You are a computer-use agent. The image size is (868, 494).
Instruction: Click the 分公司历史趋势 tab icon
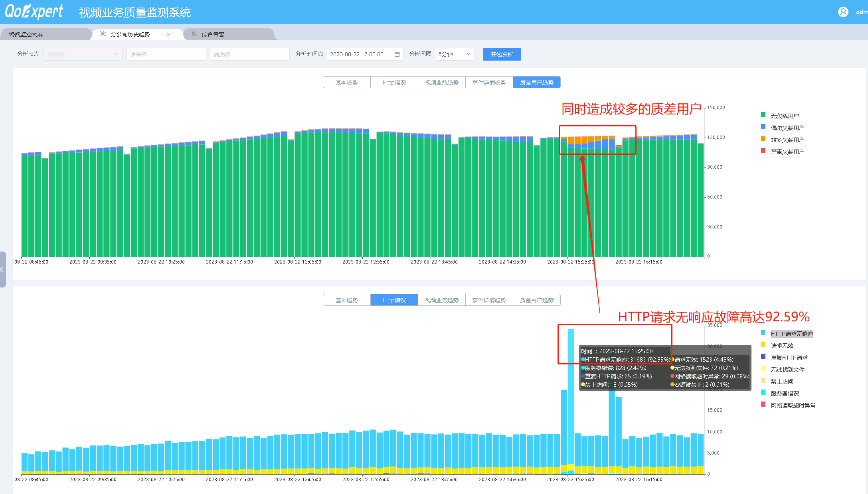[103, 34]
